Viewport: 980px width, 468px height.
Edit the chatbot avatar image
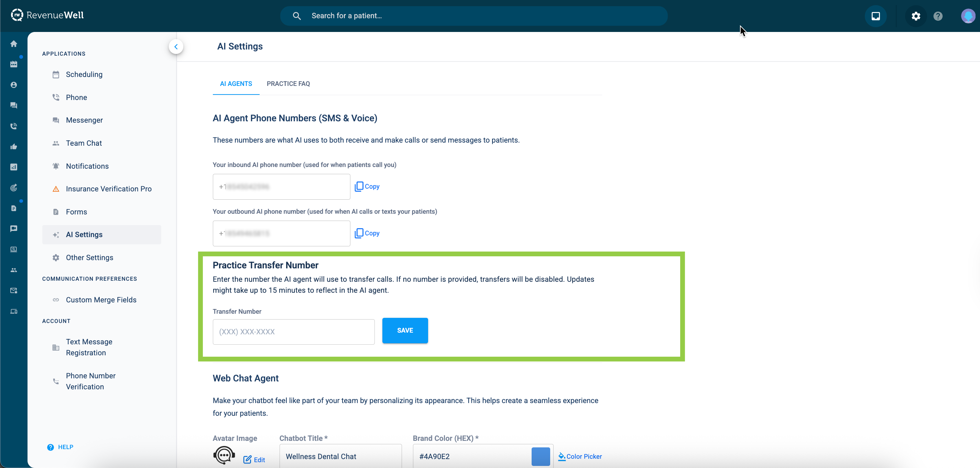click(254, 460)
